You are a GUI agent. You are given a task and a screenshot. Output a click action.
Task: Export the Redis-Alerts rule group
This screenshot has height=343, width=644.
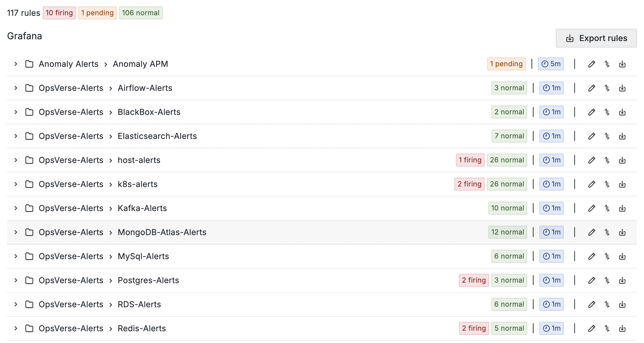point(622,328)
